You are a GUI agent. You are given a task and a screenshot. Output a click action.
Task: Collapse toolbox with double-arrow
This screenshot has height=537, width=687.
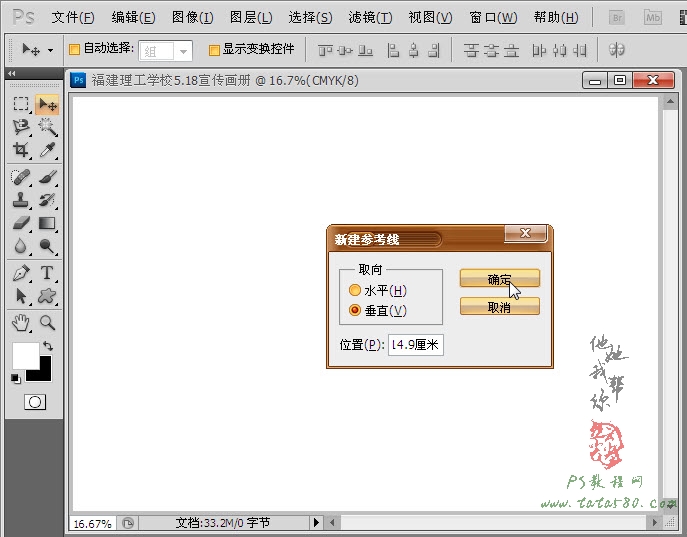point(12,73)
